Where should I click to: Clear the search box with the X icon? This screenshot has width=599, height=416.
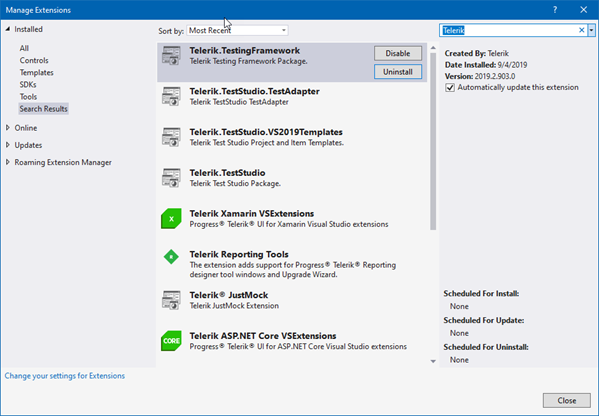tap(581, 30)
